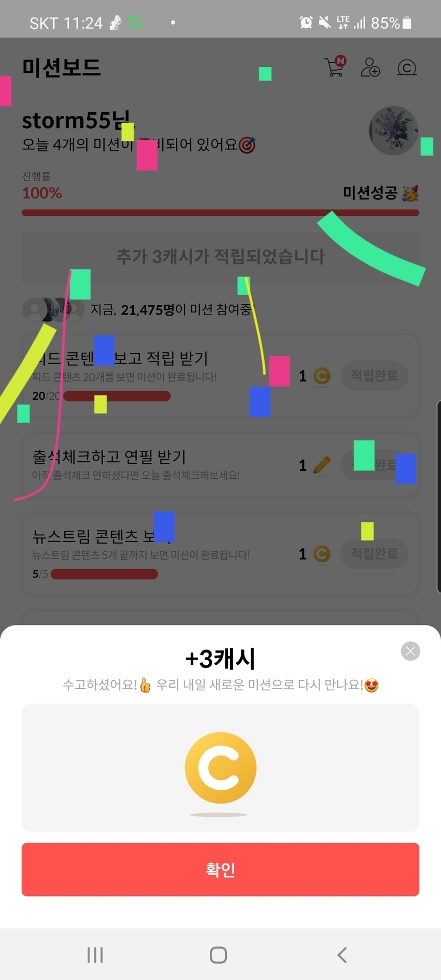Tap 적립완료 for the feed content mission
Viewport: 441px width, 980px height.
pyautogui.click(x=374, y=376)
